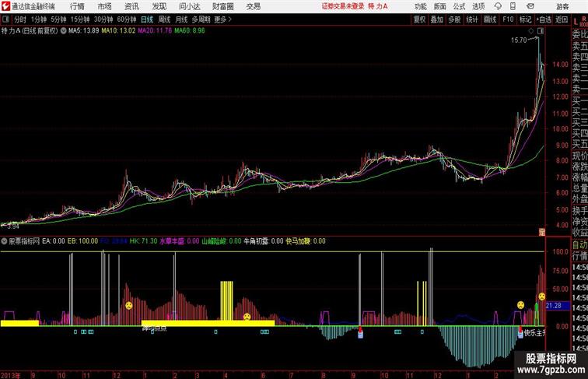Image resolution: width=588 pixels, height=379 pixels.
Task: Click the diamond icon atop the chart
Action: 531,31
